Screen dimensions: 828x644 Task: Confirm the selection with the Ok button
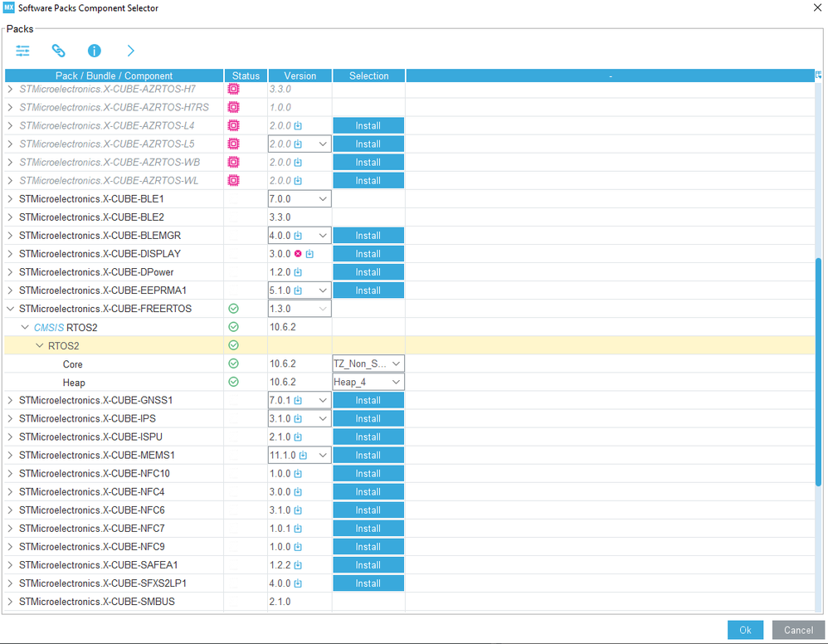pyautogui.click(x=745, y=630)
